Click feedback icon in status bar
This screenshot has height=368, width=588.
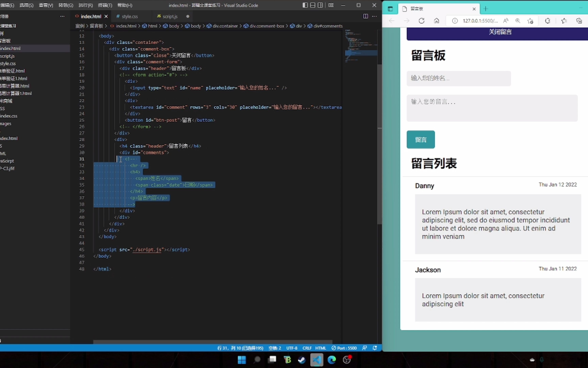[x=364, y=348]
